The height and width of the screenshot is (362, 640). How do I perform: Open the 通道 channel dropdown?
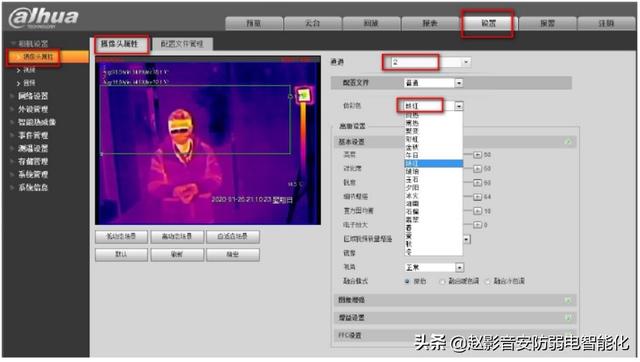[x=430, y=62]
